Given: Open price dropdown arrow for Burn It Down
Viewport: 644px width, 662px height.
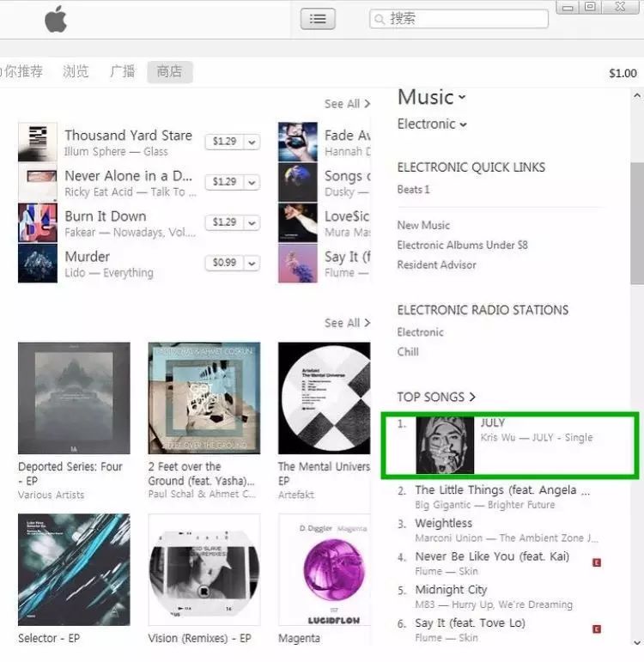Looking at the screenshot, I should (252, 222).
